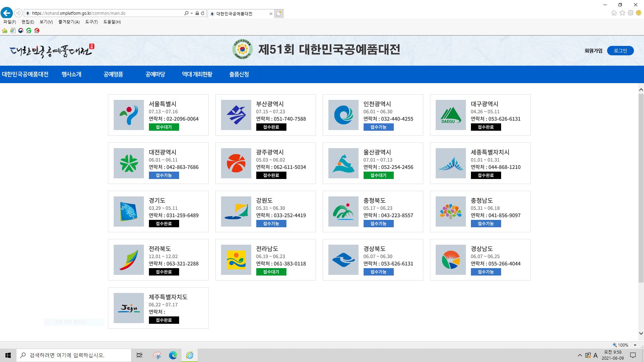Click the Windows taskbar search box
Image resolution: width=644 pixels, height=362 pixels.
(74, 355)
